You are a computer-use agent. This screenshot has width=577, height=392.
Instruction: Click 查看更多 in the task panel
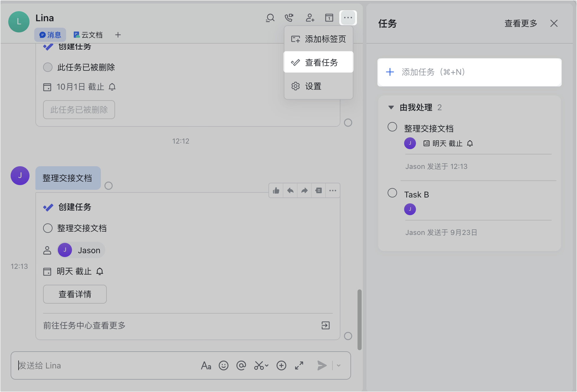(521, 23)
